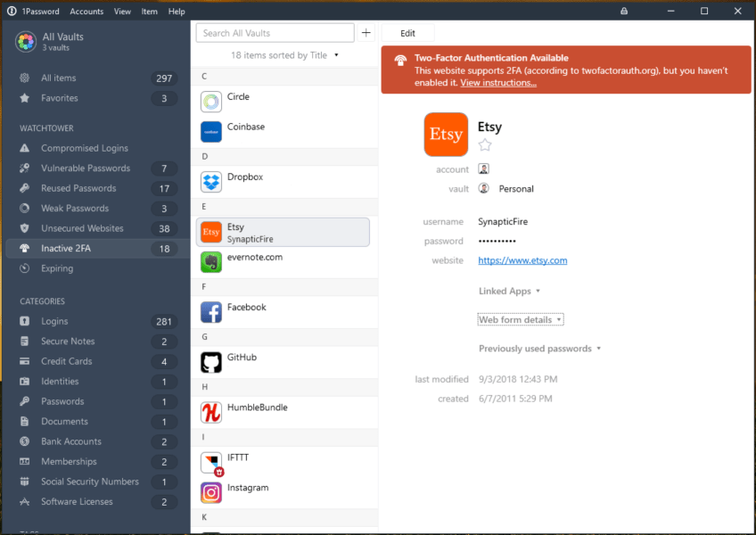Image resolution: width=756 pixels, height=535 pixels.
Task: Click View instructions link in banner
Action: coord(497,83)
